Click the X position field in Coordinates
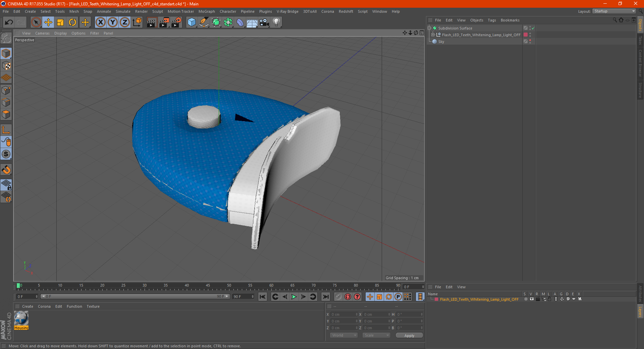Viewport: 644px width, 349px height. click(344, 314)
